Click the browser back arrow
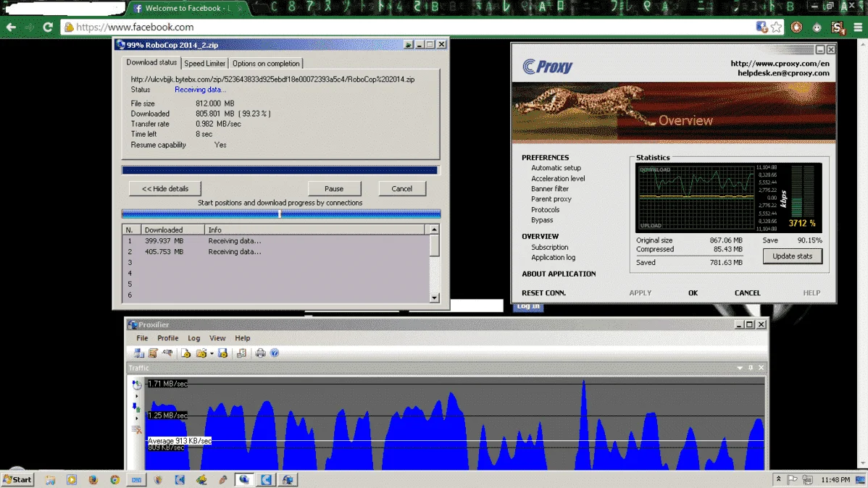 pyautogui.click(x=11, y=27)
